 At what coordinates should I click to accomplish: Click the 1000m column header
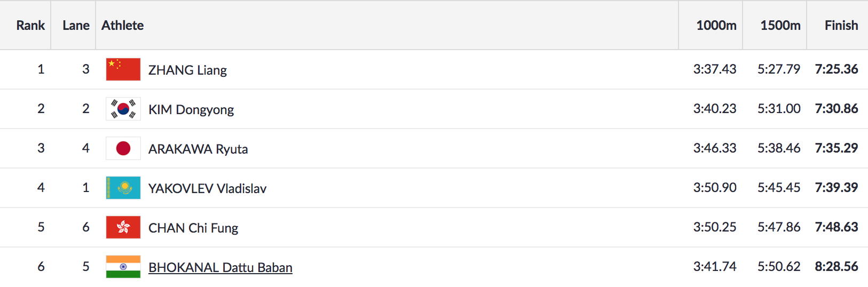point(716,25)
